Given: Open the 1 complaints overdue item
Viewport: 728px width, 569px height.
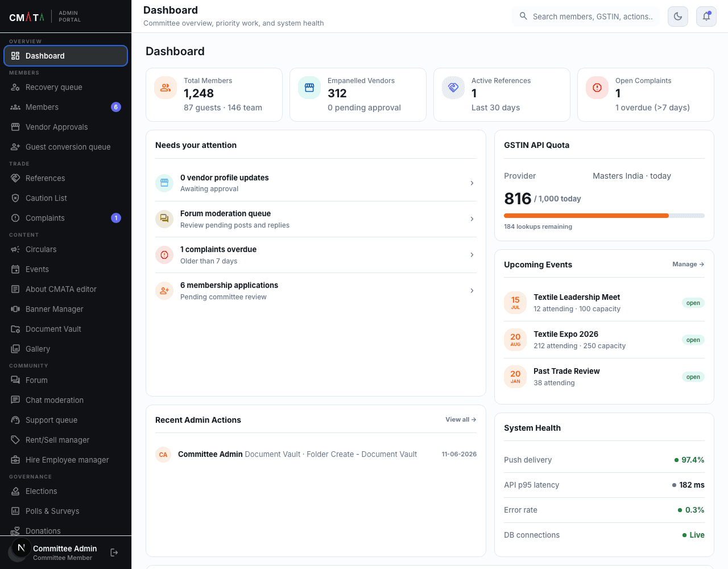Looking at the screenshot, I should point(316,255).
